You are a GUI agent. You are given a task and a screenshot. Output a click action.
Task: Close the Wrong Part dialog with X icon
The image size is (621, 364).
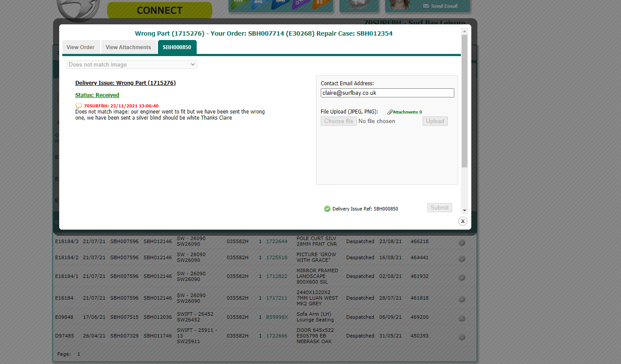pos(463,221)
